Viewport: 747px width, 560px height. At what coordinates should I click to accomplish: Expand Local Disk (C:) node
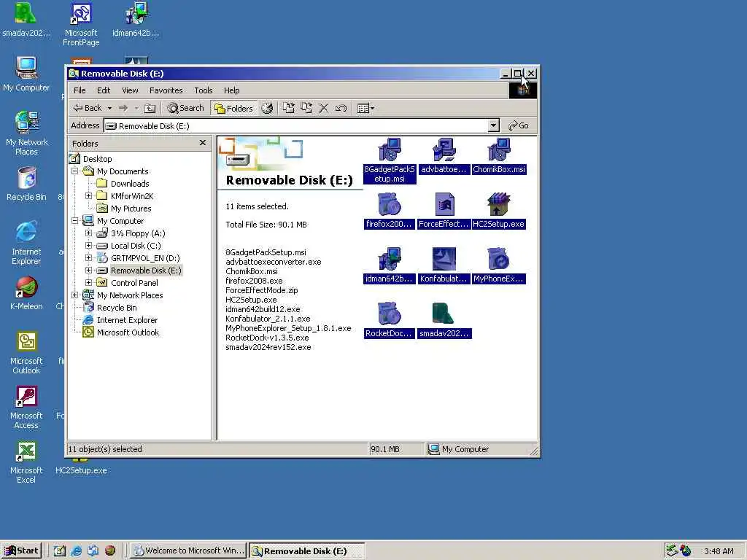point(88,245)
